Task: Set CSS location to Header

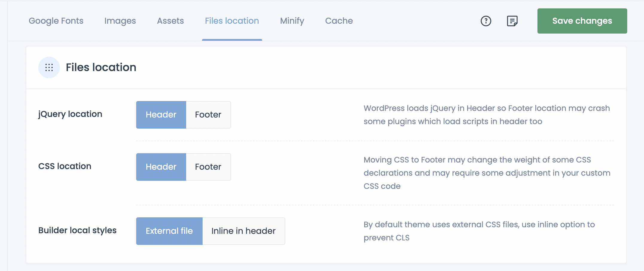Action: [x=161, y=167]
